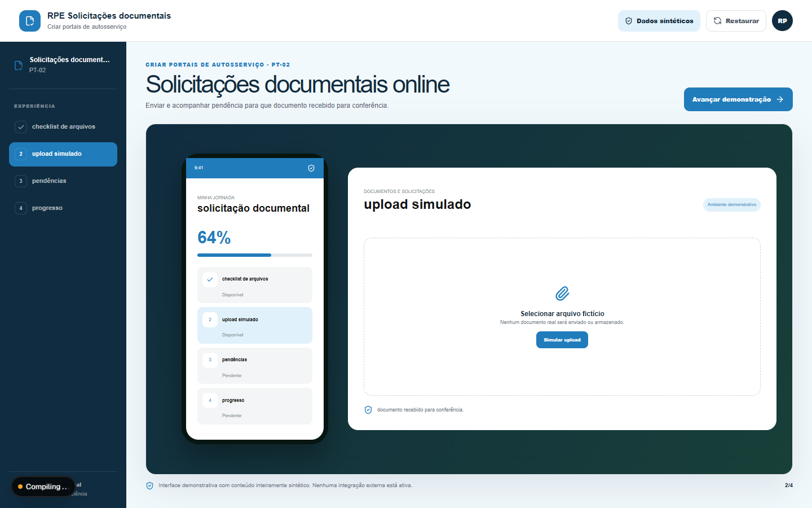Click the shield icon in Dados sintéticos
The height and width of the screenshot is (508, 812).
point(629,21)
